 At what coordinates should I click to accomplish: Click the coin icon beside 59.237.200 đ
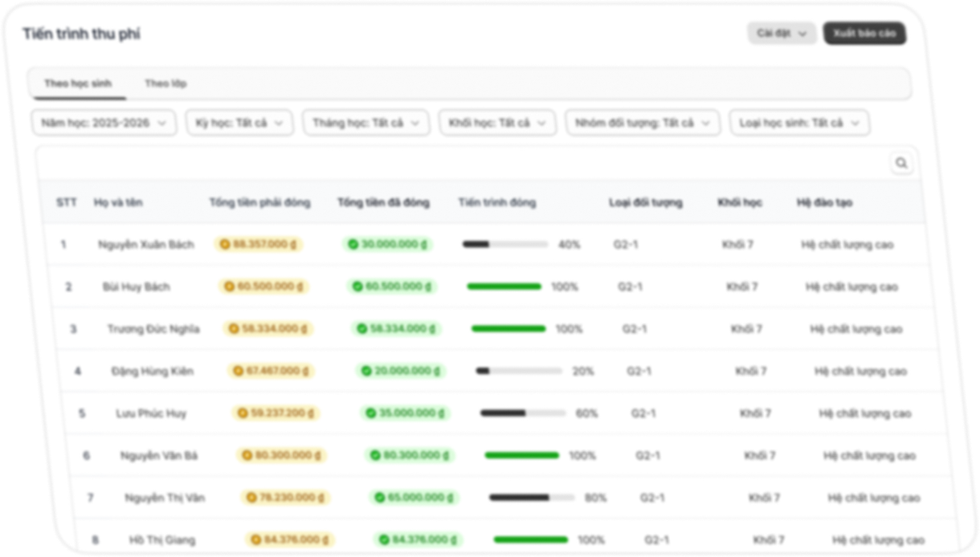pos(243,413)
